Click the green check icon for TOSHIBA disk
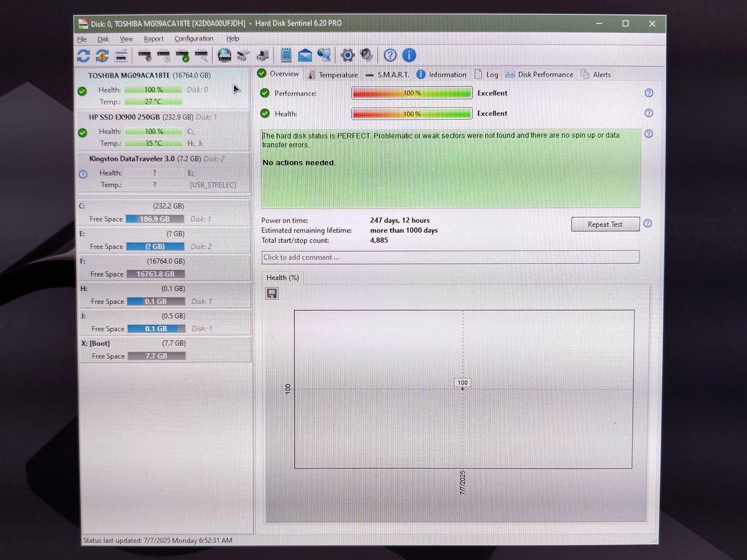747x560 pixels. (x=82, y=91)
